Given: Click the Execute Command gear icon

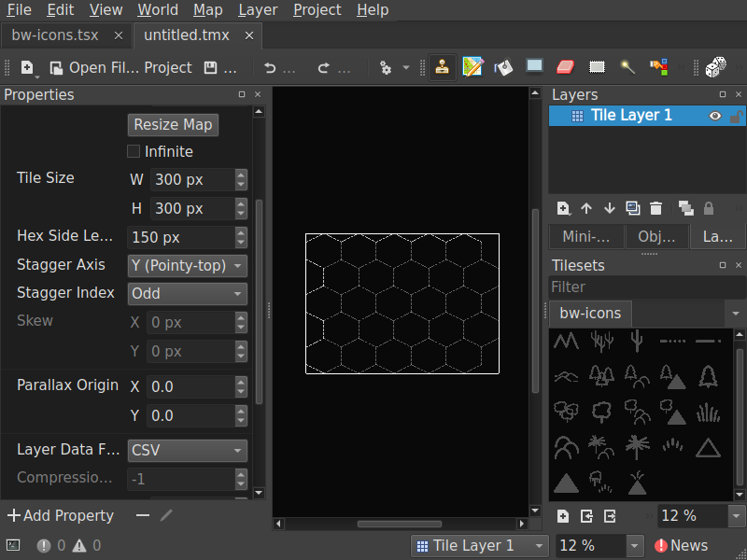Looking at the screenshot, I should pyautogui.click(x=385, y=68).
